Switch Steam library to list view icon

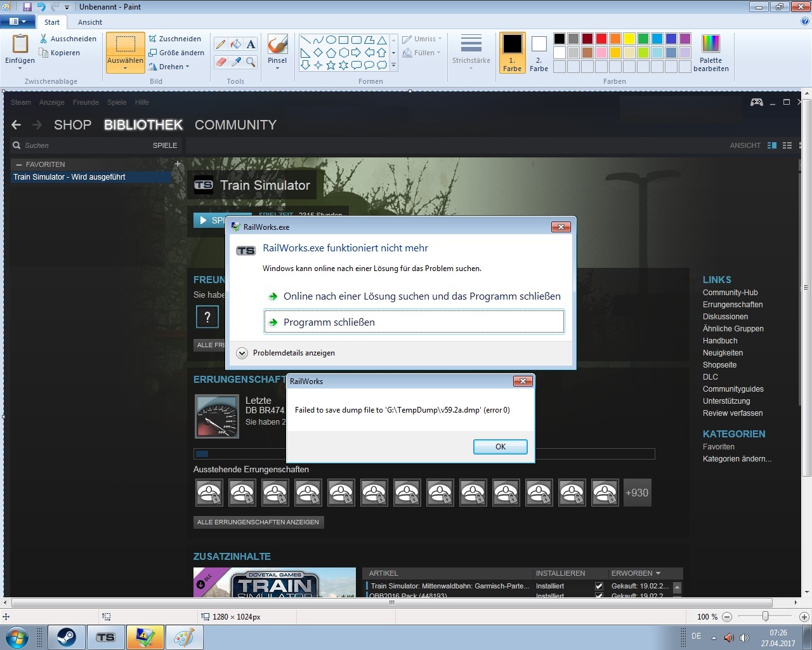pos(787,145)
